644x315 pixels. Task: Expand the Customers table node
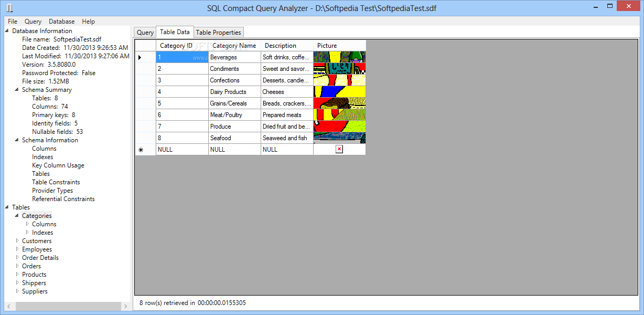(x=17, y=241)
